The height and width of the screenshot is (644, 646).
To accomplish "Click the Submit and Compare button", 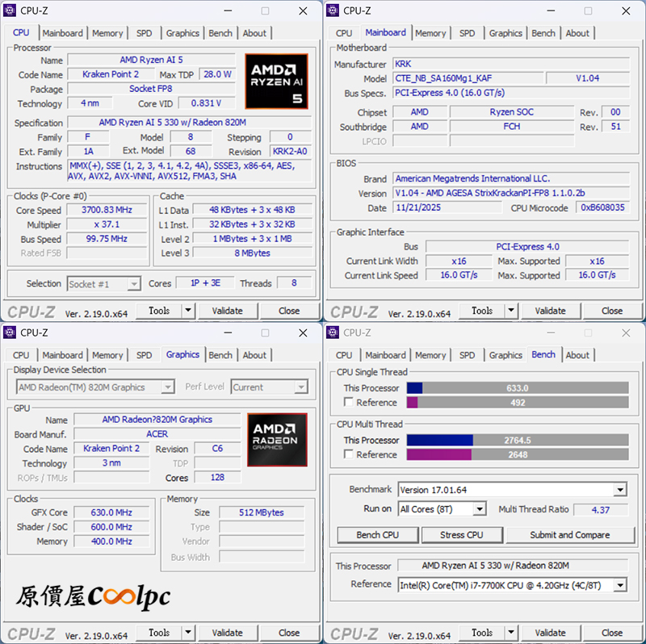I will click(570, 534).
